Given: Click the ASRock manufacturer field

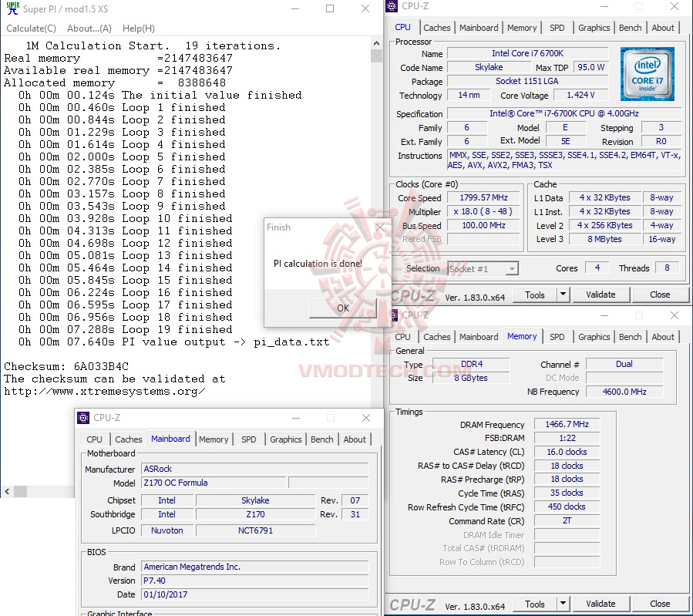Looking at the screenshot, I should (x=254, y=469).
